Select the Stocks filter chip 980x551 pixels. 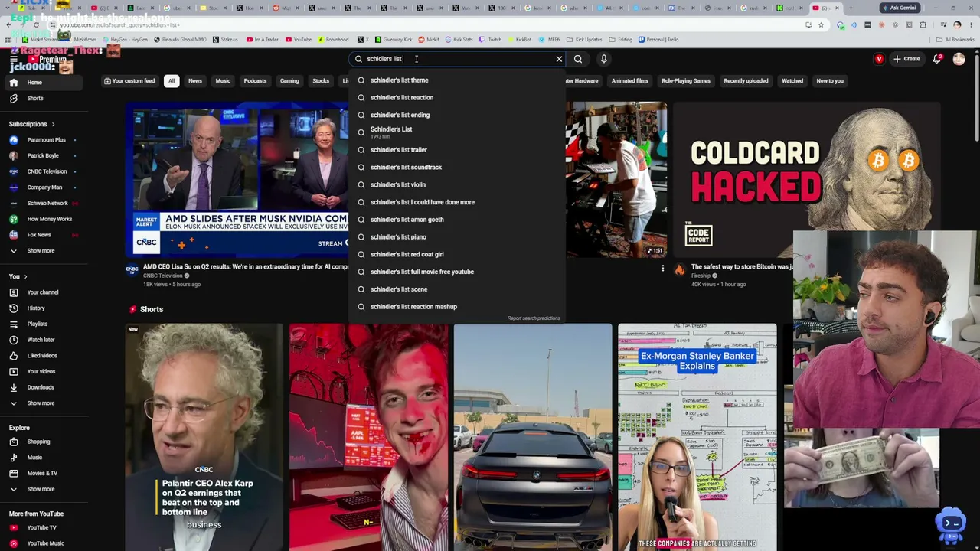pos(321,81)
